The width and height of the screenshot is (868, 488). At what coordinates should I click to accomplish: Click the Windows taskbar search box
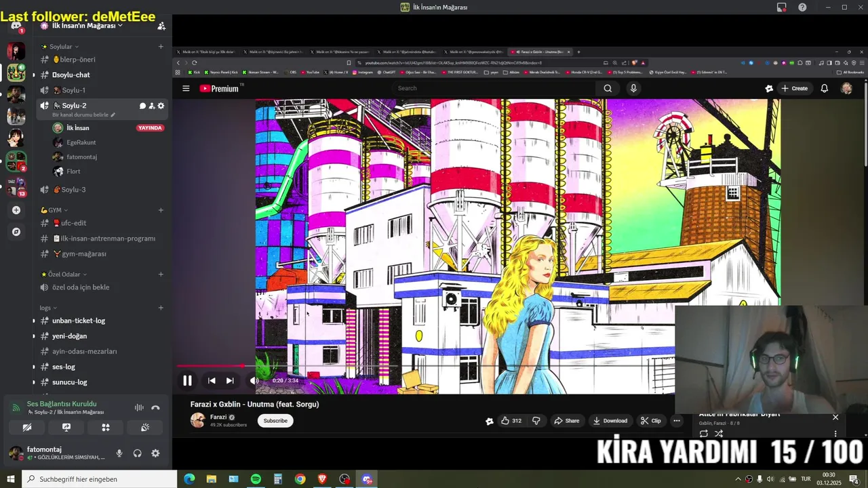pos(100,479)
